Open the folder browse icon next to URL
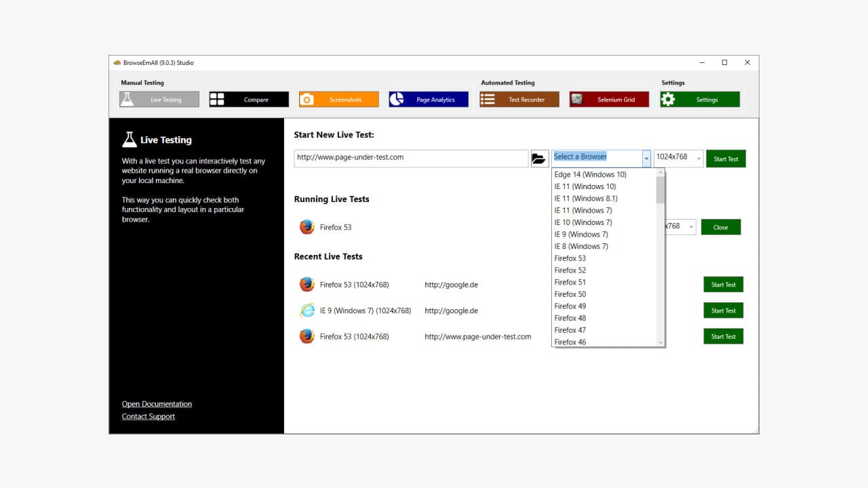The height and width of the screenshot is (488, 868). [539, 158]
